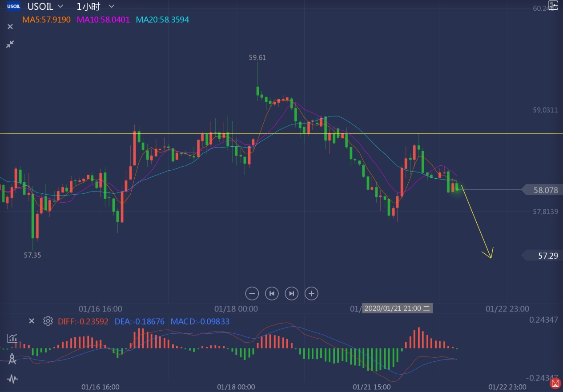The image size is (563, 392).
Task: Open the chart indicators icon
Action: [12, 339]
